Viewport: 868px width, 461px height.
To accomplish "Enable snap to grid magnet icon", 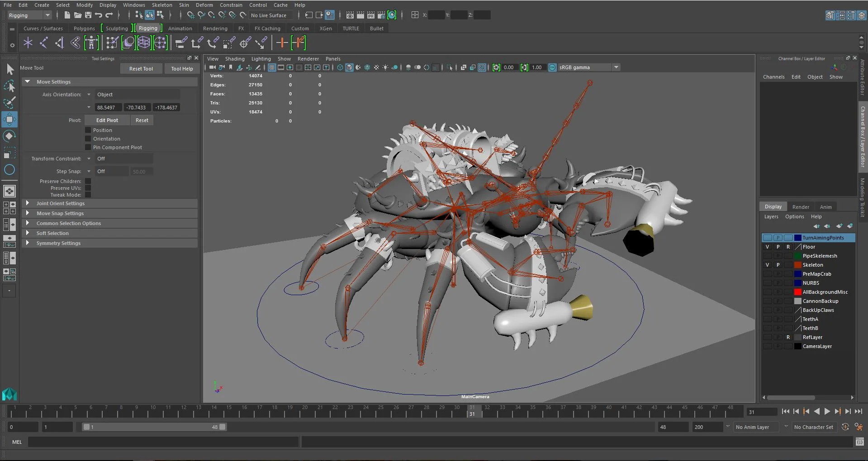I will (x=190, y=15).
